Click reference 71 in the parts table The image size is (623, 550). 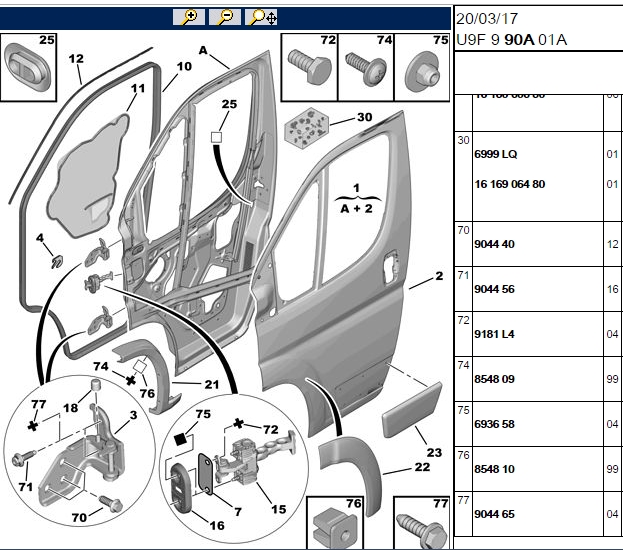click(463, 275)
